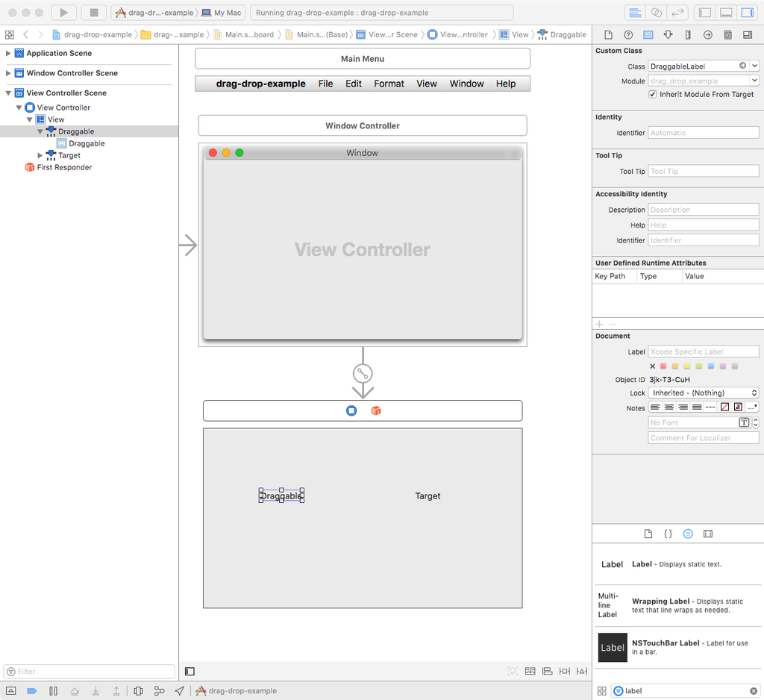
Task: Expand the Application Scene disclosure triangle
Action: pos(7,53)
